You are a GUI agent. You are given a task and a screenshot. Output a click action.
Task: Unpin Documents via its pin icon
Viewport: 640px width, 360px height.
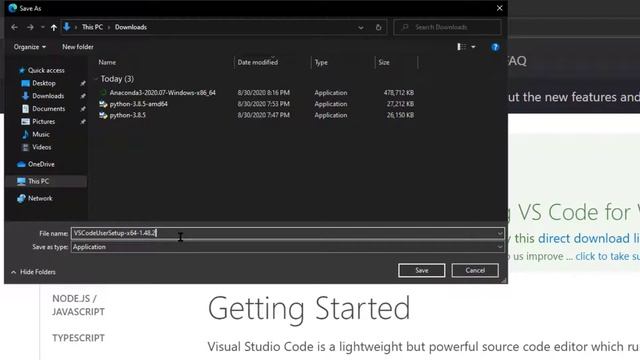pyautogui.click(x=83, y=109)
